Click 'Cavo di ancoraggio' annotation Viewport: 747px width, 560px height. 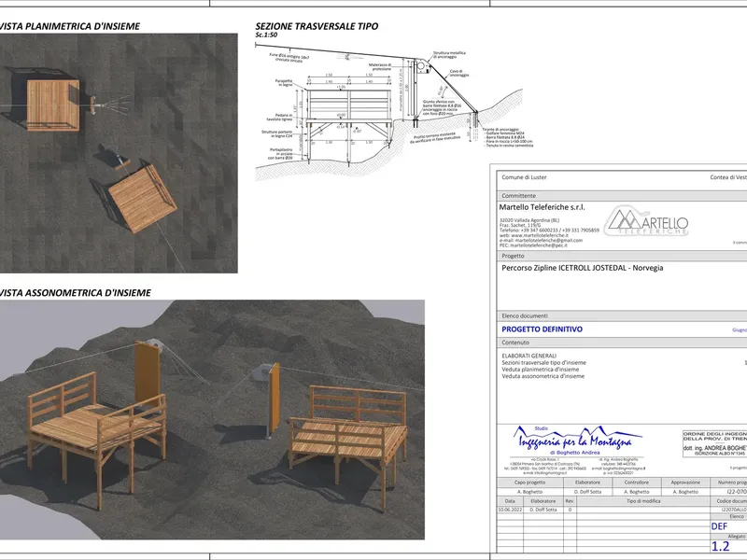pos(459,73)
